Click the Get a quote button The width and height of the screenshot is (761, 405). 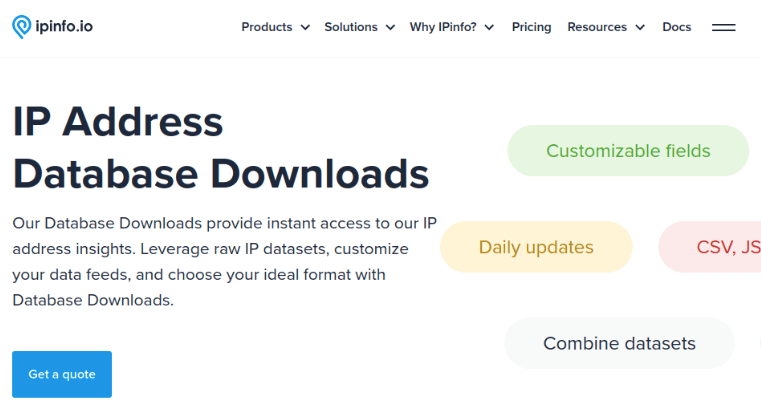click(x=62, y=374)
